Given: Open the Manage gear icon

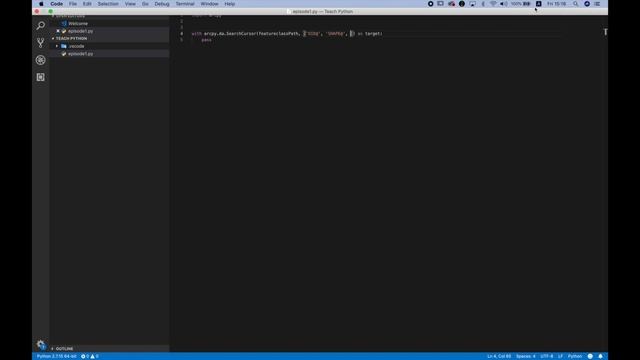Looking at the screenshot, I should (40, 344).
